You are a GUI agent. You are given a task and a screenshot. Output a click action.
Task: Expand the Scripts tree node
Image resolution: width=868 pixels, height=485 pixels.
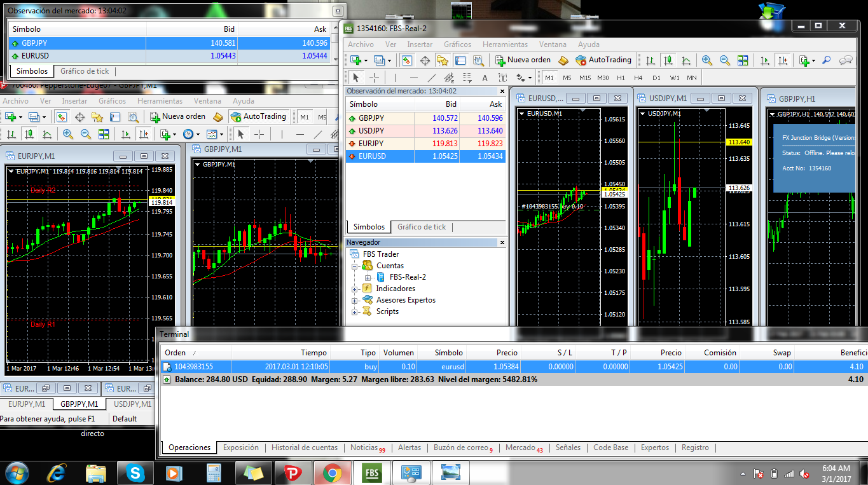[x=355, y=311]
